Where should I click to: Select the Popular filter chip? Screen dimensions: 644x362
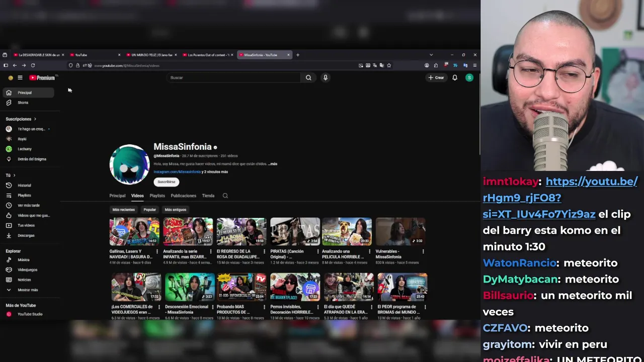pyautogui.click(x=150, y=210)
